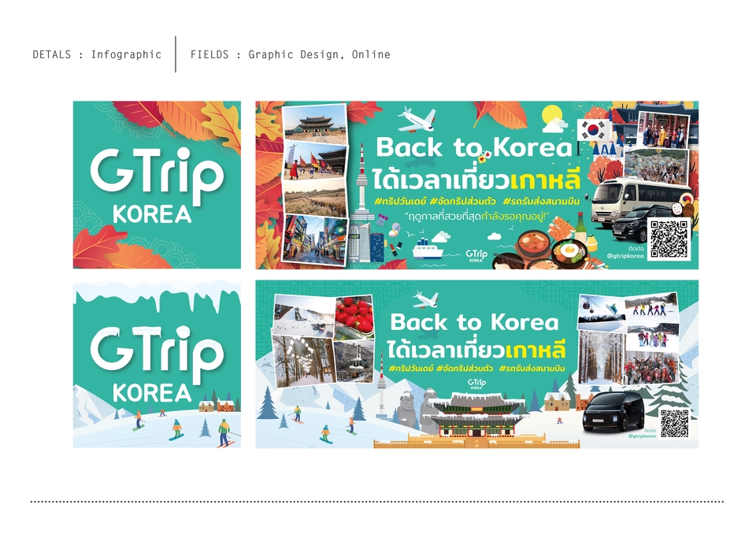Click the 'Back to Korea' winter headline

click(474, 322)
